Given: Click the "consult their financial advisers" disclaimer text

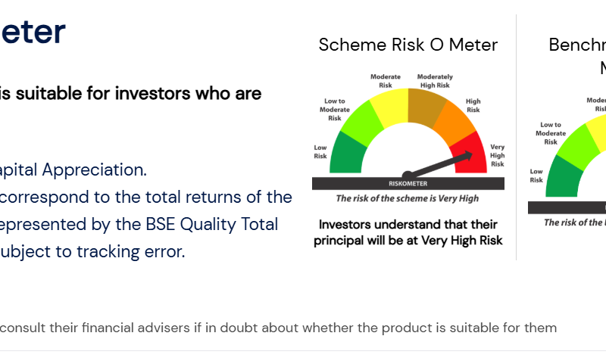Looking at the screenshot, I should [278, 328].
